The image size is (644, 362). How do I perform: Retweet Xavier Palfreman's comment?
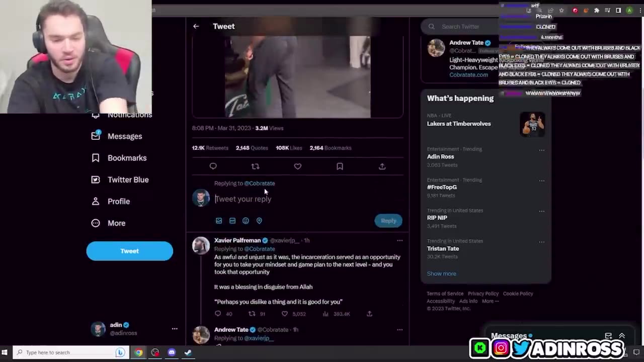tap(252, 314)
